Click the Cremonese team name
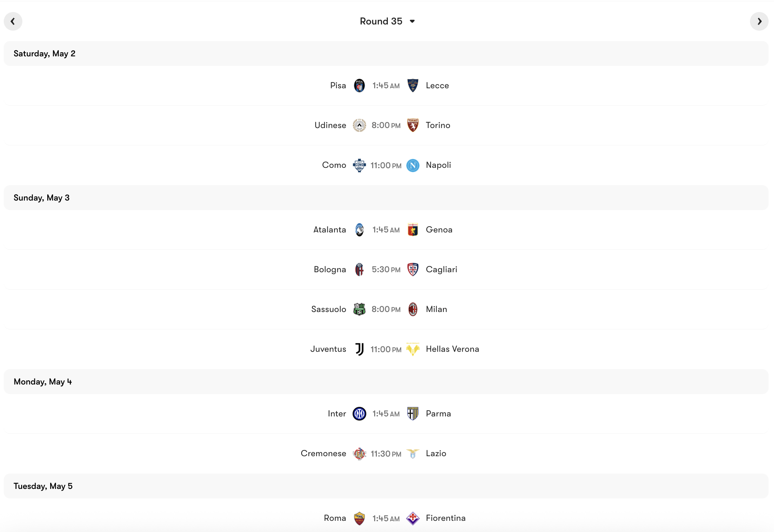 point(323,453)
